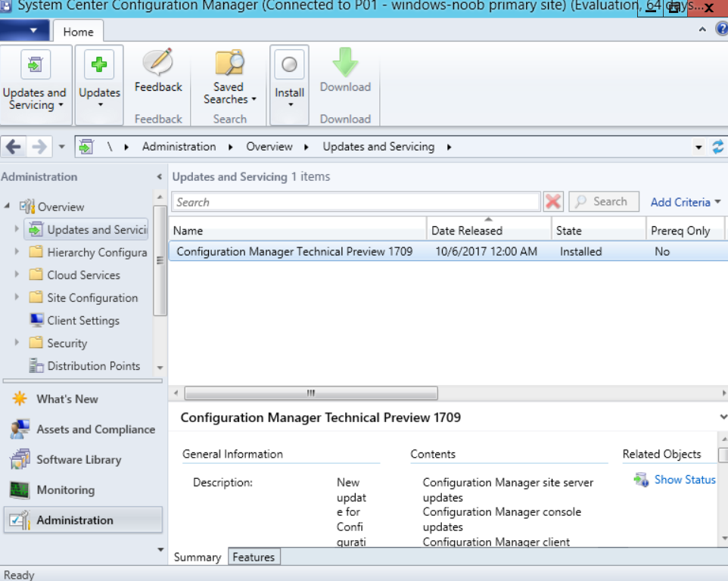The height and width of the screenshot is (581, 728).
Task: Select the Administration workspace icon
Action: tap(20, 520)
